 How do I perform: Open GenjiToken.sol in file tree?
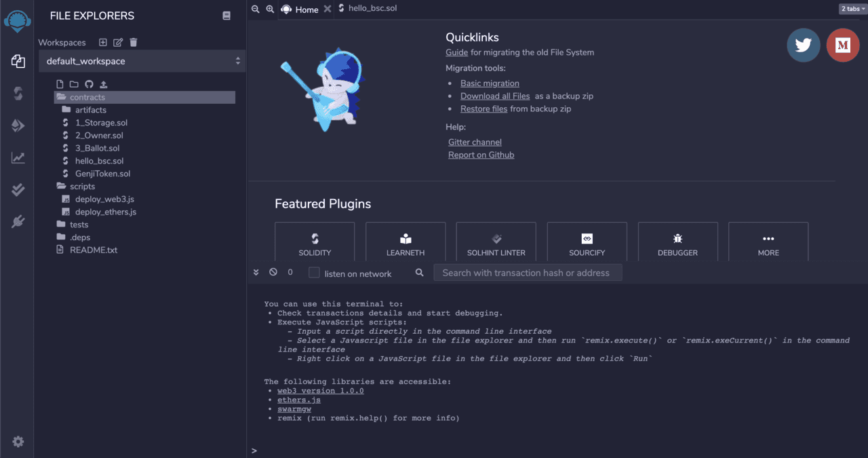pyautogui.click(x=102, y=174)
